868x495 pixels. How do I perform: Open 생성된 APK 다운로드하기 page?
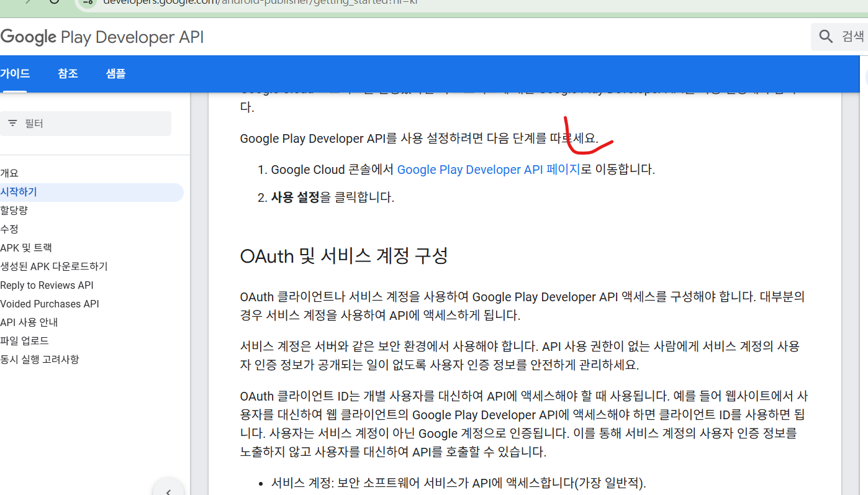(54, 266)
